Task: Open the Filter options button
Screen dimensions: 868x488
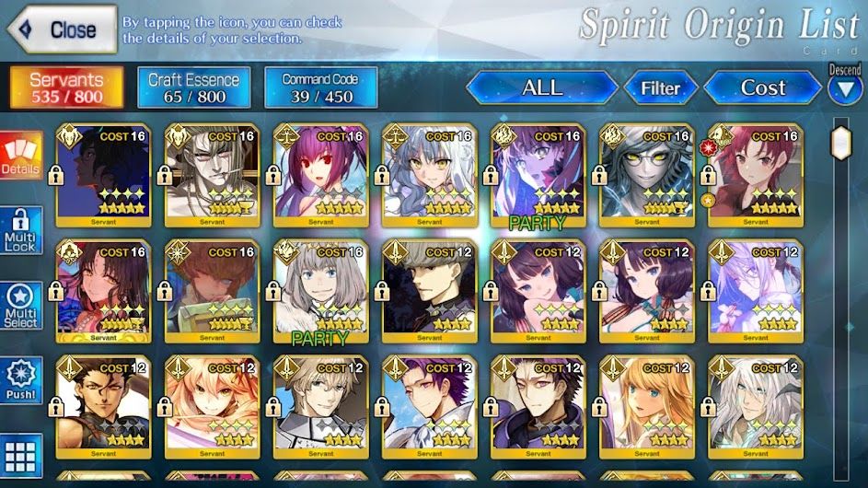Action: click(660, 87)
